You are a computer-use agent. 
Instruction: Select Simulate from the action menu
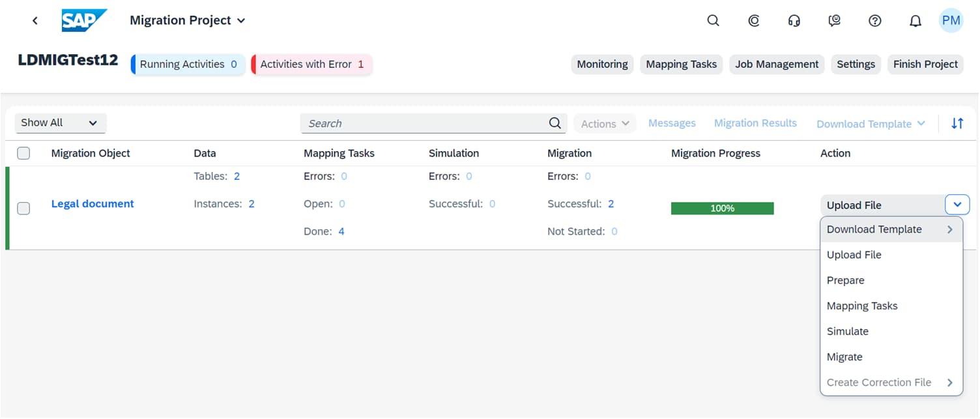click(847, 331)
